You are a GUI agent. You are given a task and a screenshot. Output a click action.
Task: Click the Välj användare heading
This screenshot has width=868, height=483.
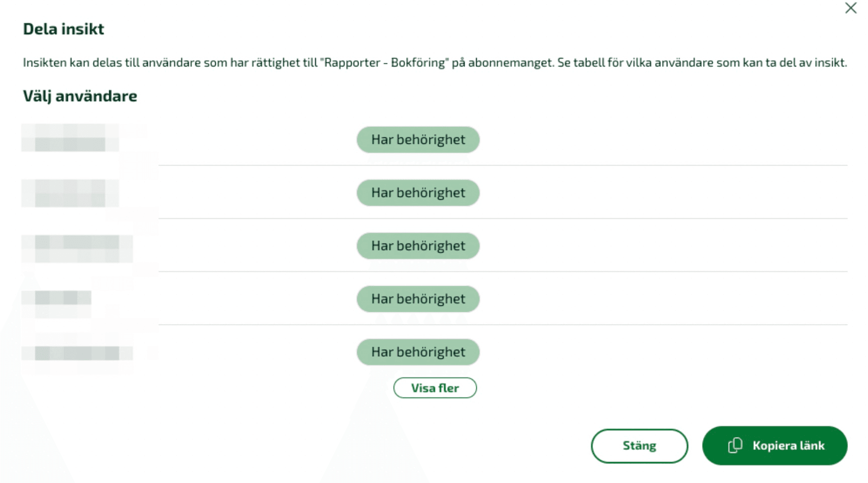pyautogui.click(x=80, y=96)
